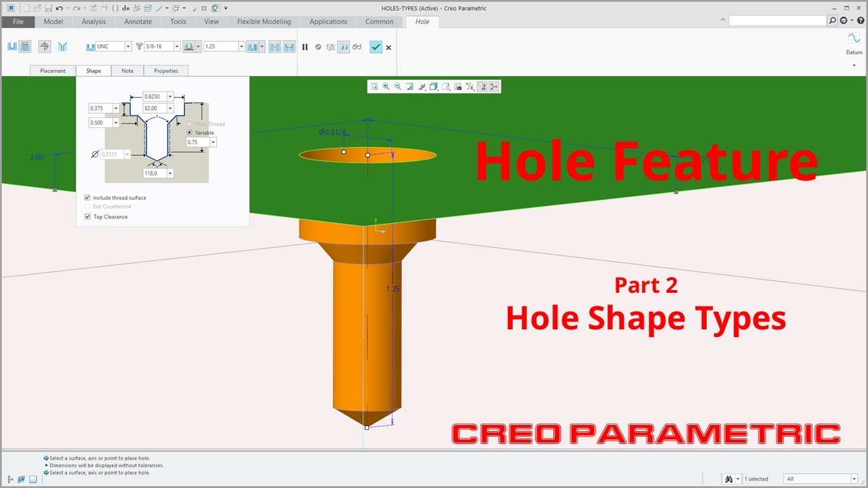Open the Applications ribbon tab
Screen dimensions: 868x488
328,22
